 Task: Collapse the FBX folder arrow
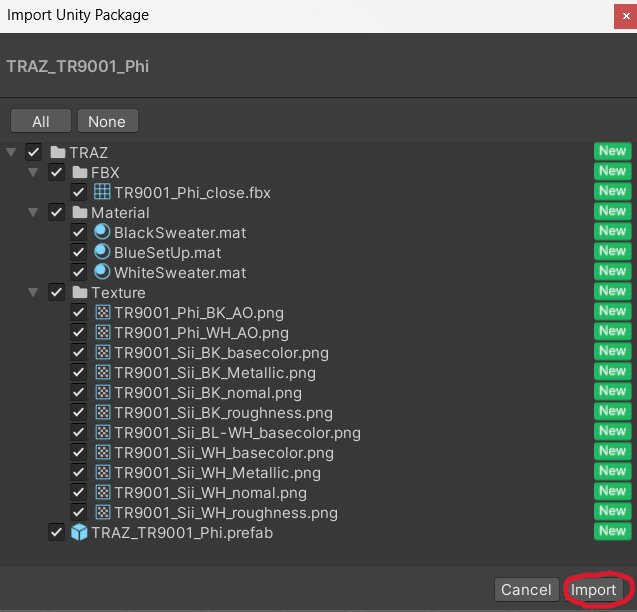[33, 172]
